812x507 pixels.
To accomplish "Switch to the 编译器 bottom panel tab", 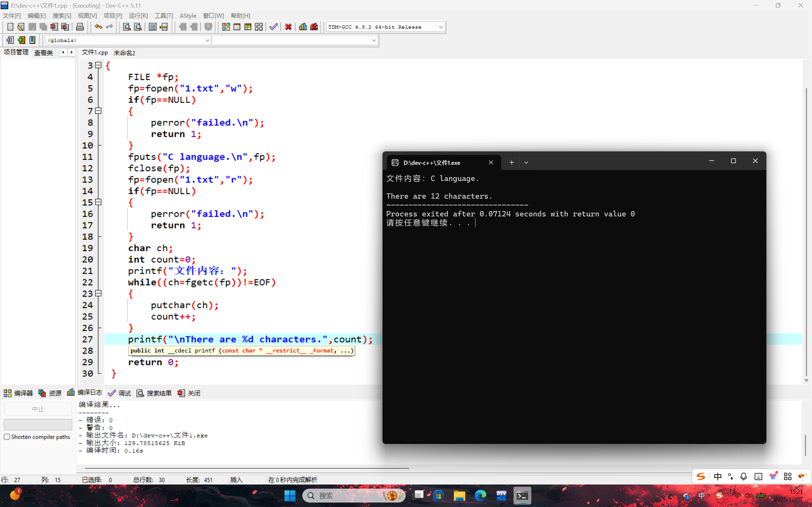I will [x=18, y=393].
